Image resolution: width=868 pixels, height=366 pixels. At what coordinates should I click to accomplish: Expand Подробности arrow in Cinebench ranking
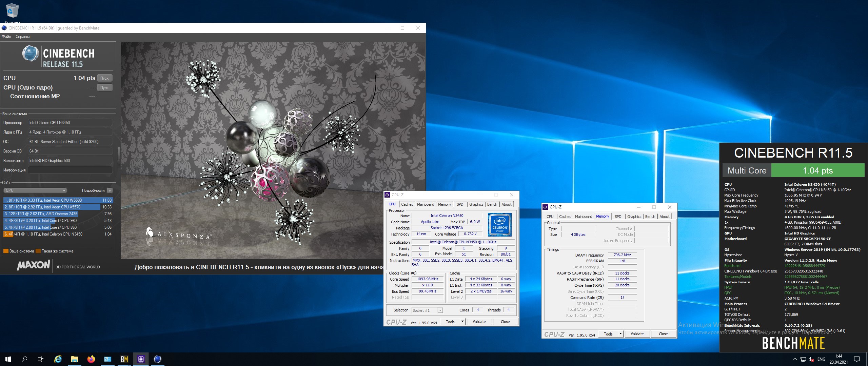[x=110, y=190]
